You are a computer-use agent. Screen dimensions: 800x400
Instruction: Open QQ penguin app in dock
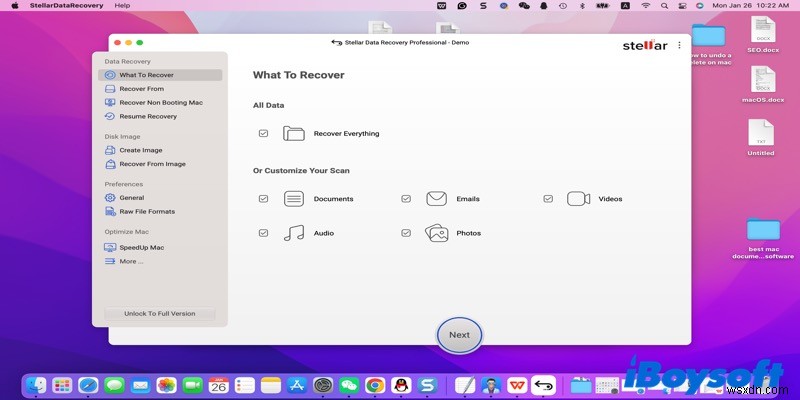click(x=401, y=385)
